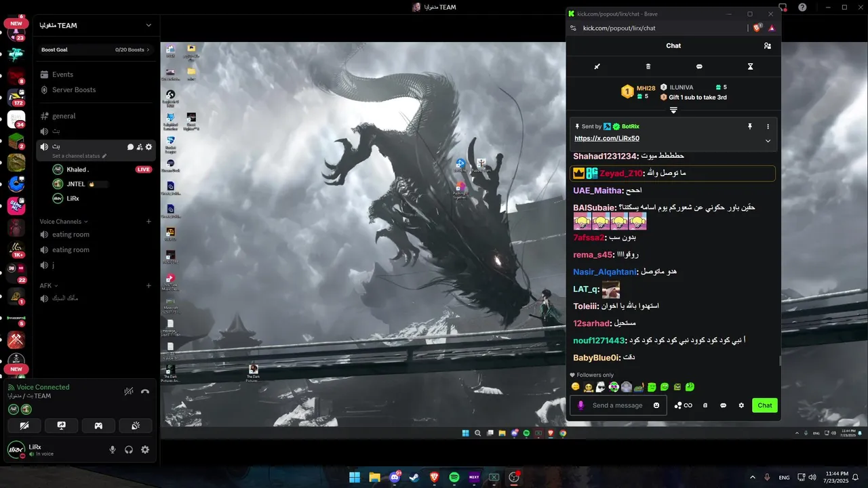Unpin the BotRix pinned message

click(750, 127)
